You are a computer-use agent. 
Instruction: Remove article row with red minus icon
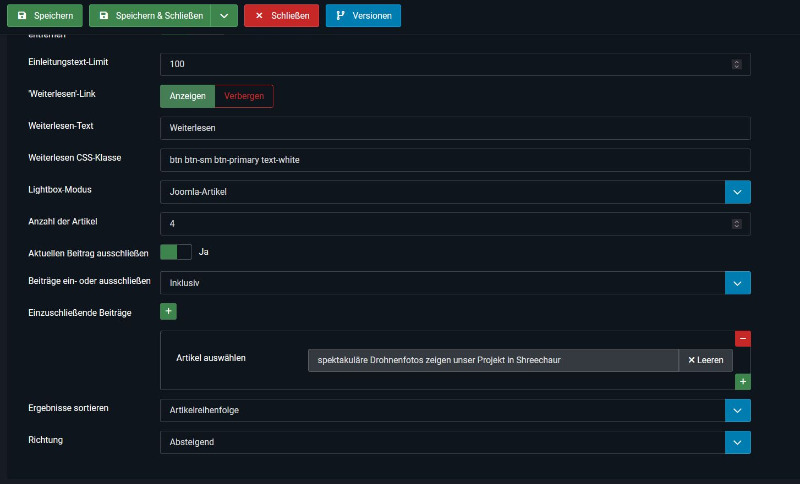742,339
